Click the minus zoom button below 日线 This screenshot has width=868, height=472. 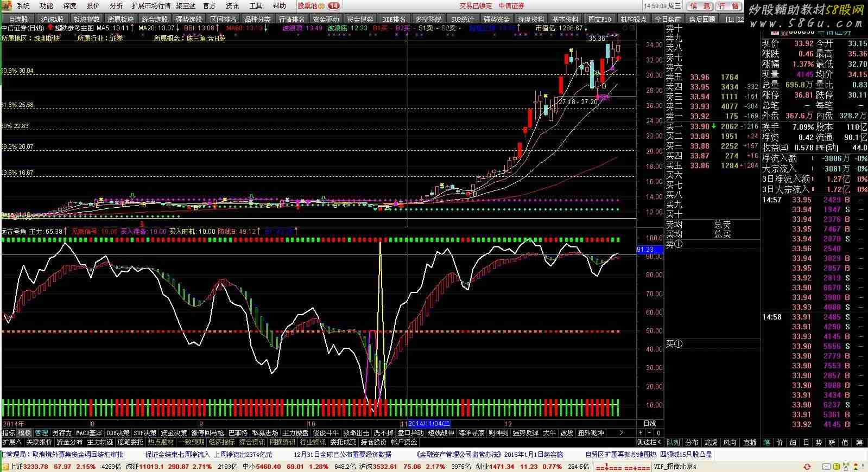pyautogui.click(x=649, y=433)
